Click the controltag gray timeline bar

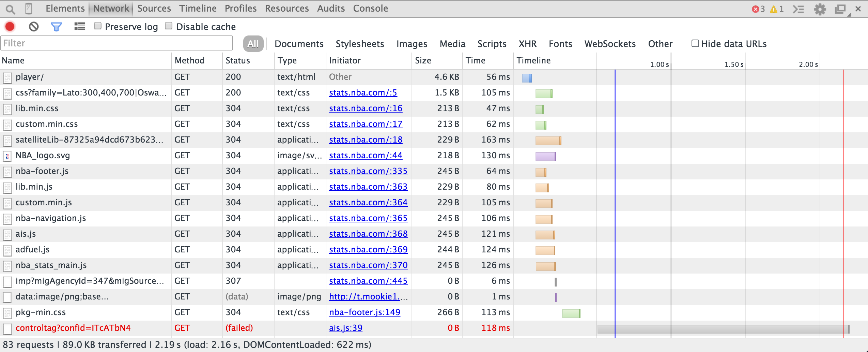pyautogui.click(x=723, y=329)
